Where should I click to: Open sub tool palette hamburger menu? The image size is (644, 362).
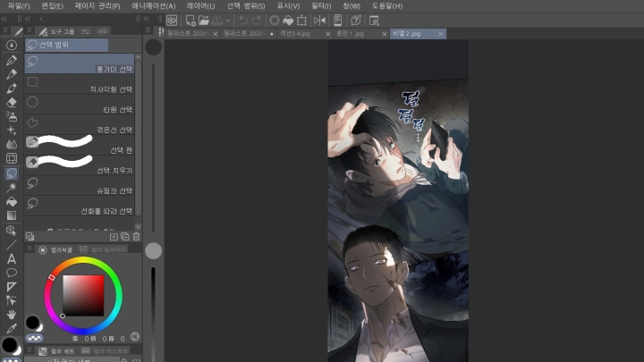tap(30, 30)
